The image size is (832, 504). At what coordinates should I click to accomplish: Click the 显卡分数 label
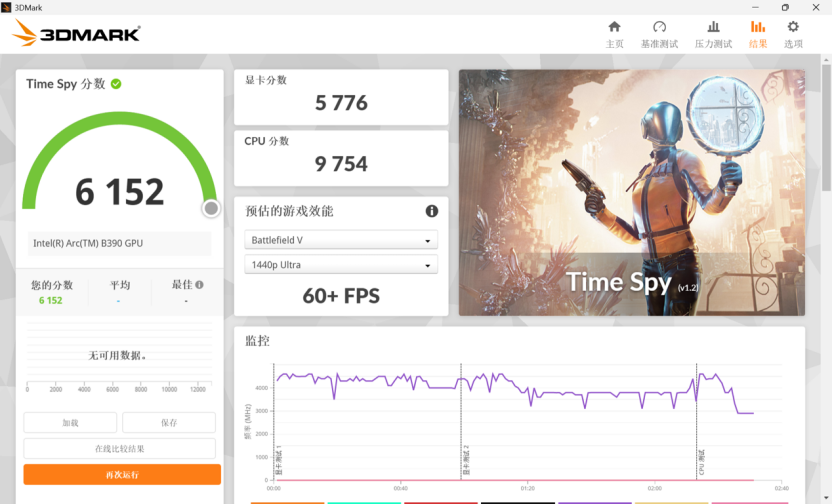266,80
